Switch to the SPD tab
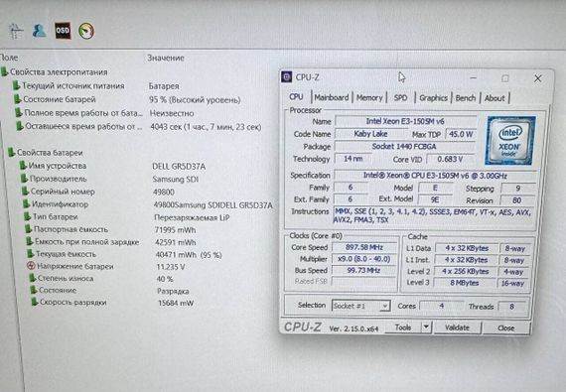Image resolution: width=566 pixels, height=392 pixels. (x=400, y=97)
